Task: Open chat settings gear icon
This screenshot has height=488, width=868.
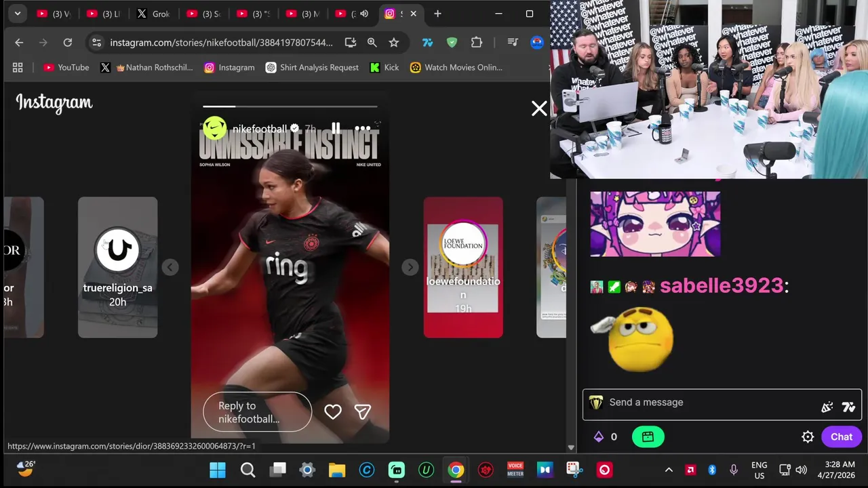Action: (808, 437)
